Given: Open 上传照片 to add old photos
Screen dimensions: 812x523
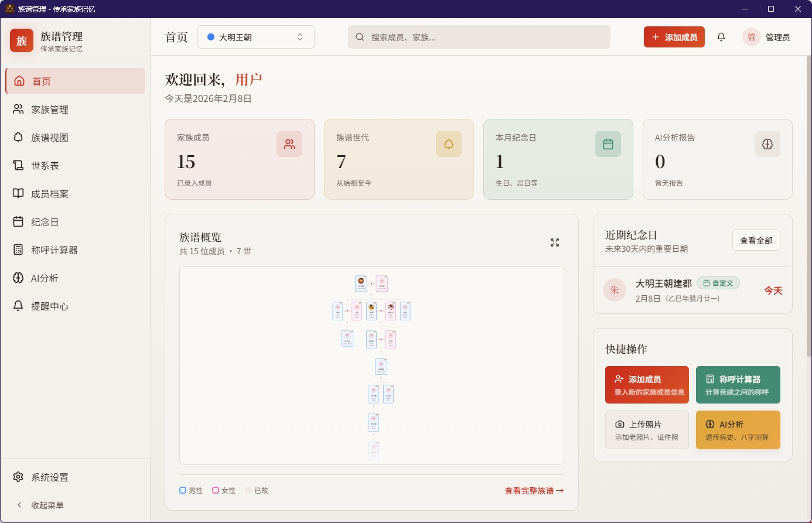Looking at the screenshot, I should point(647,429).
